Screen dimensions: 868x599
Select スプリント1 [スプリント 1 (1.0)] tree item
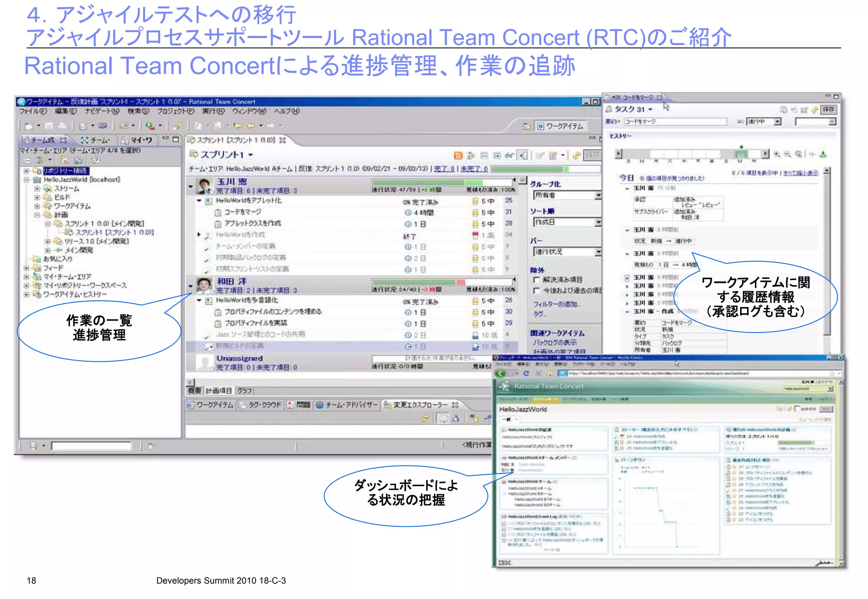click(110, 233)
